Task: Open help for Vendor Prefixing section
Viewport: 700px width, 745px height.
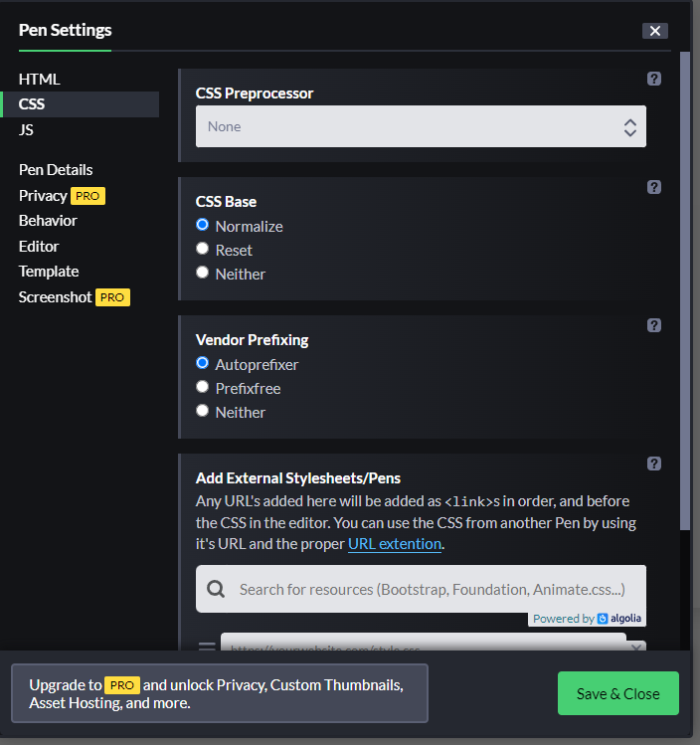Action: (654, 325)
